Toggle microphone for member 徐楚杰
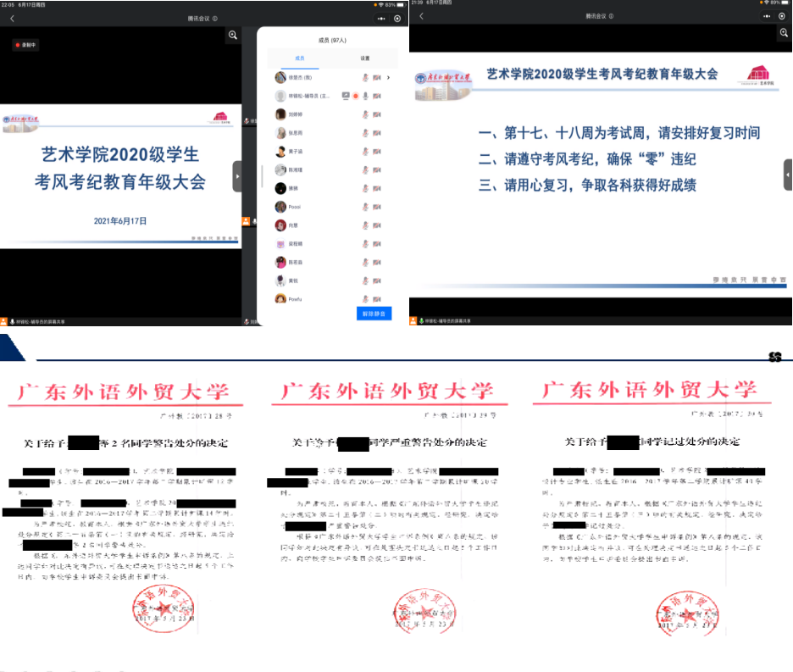 (x=366, y=77)
